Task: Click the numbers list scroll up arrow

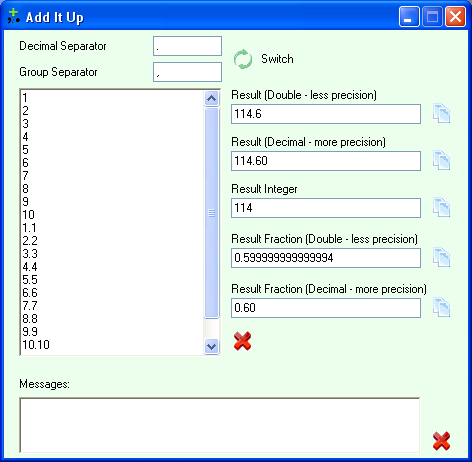Action: (211, 98)
